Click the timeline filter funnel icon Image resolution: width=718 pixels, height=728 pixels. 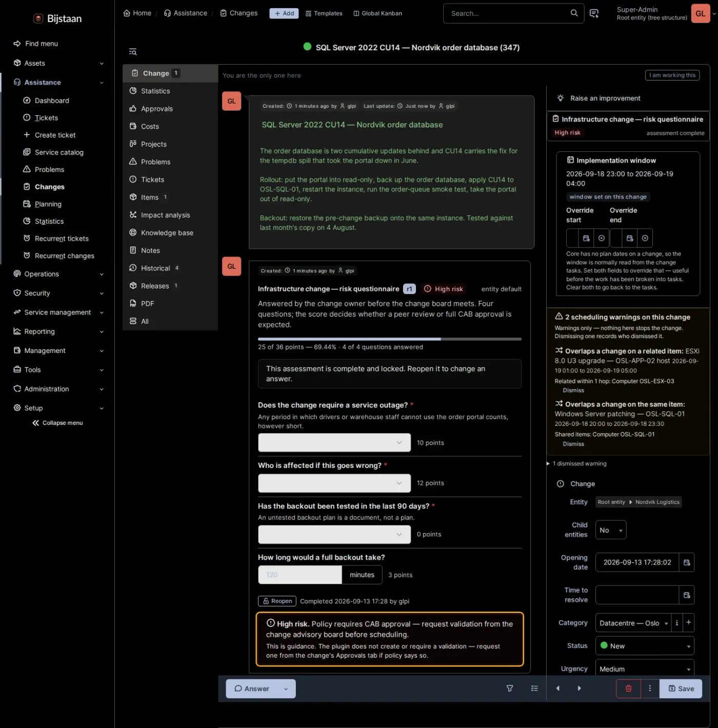[510, 688]
